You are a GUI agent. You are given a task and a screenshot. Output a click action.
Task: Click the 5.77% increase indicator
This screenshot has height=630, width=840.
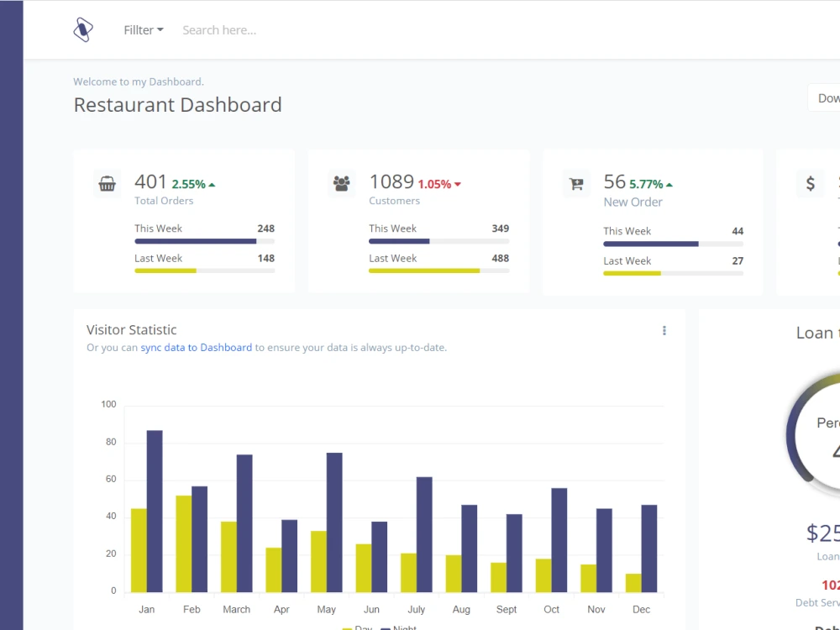coord(651,184)
